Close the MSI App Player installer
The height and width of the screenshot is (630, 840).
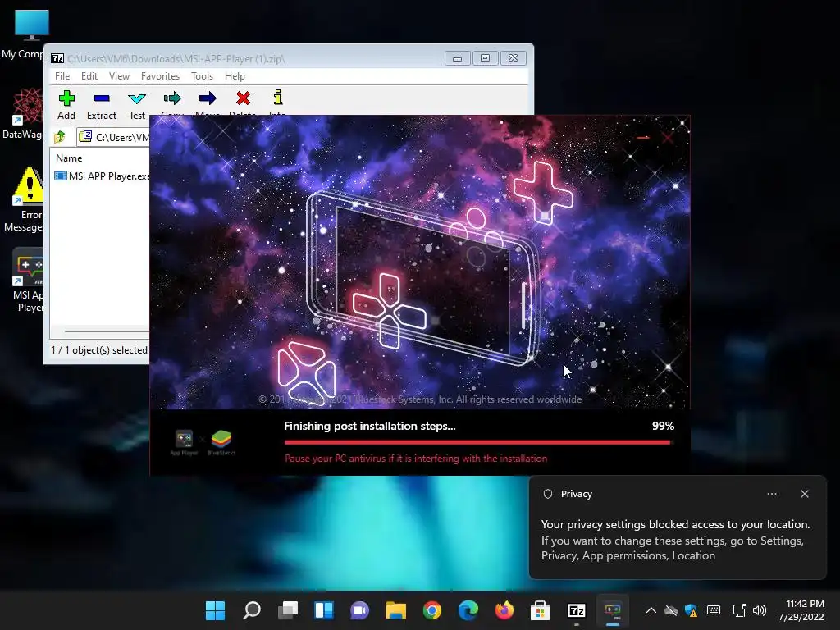coord(668,138)
